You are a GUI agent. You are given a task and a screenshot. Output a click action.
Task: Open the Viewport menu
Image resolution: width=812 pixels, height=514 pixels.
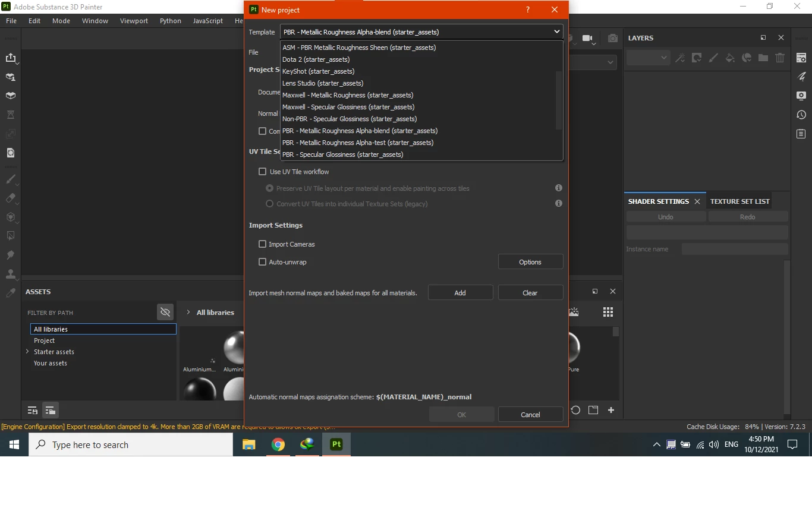pos(134,21)
